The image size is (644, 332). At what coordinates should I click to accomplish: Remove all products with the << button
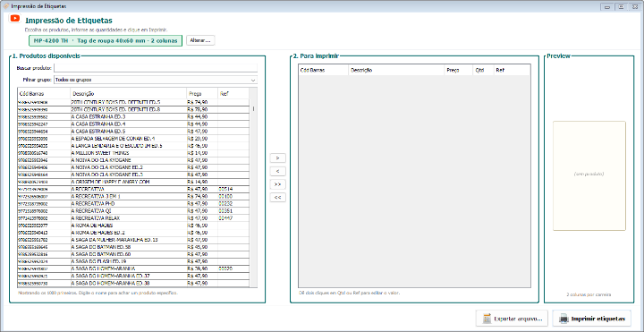point(277,197)
